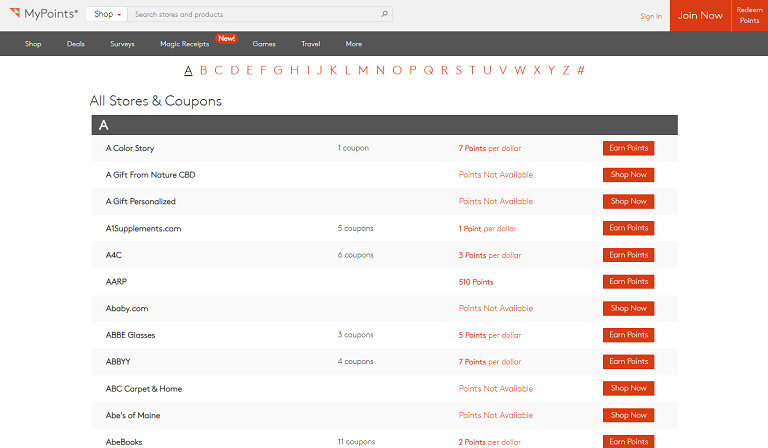Jump to stores starting with U
The image size is (768, 448).
487,71
